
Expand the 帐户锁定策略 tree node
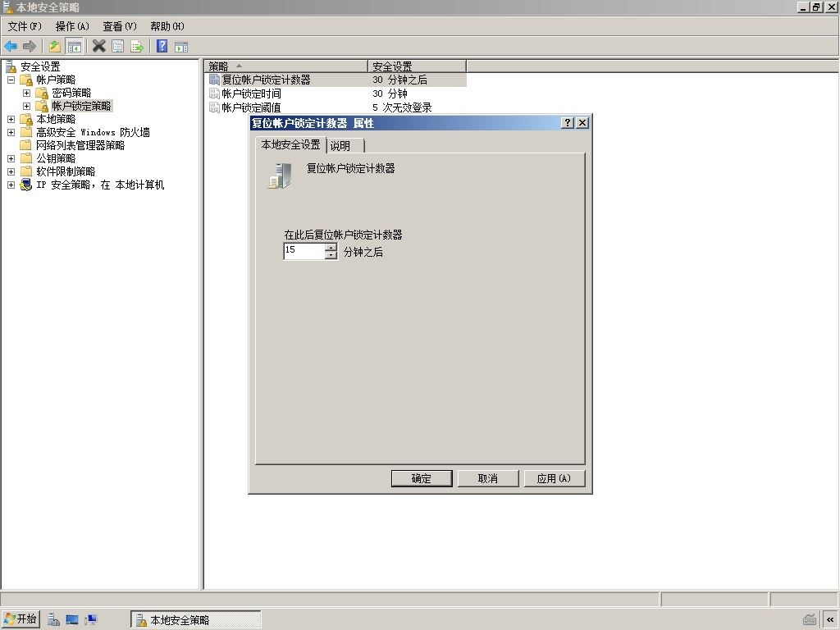pos(26,106)
